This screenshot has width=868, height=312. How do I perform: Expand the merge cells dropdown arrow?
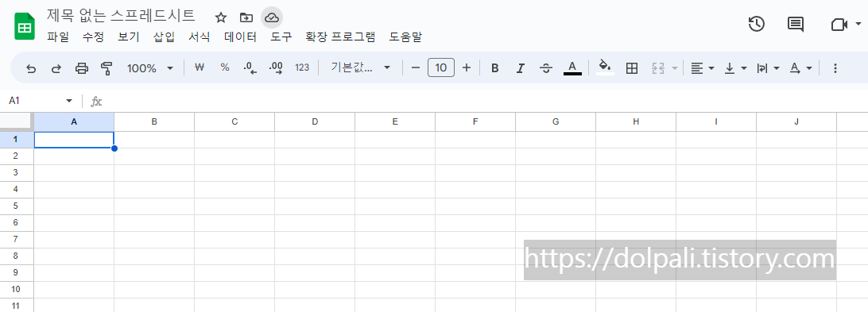tap(674, 68)
